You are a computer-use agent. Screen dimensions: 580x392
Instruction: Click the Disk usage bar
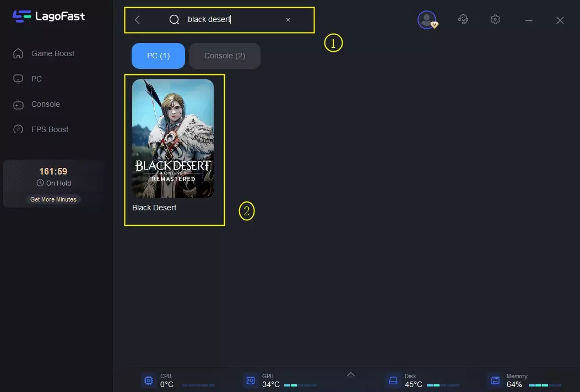443,385
